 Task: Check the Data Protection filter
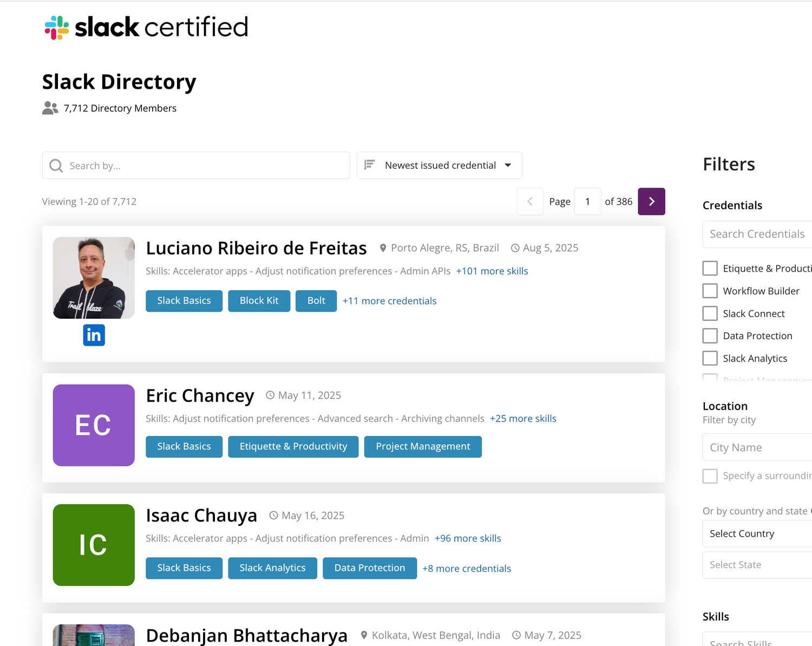click(x=710, y=336)
